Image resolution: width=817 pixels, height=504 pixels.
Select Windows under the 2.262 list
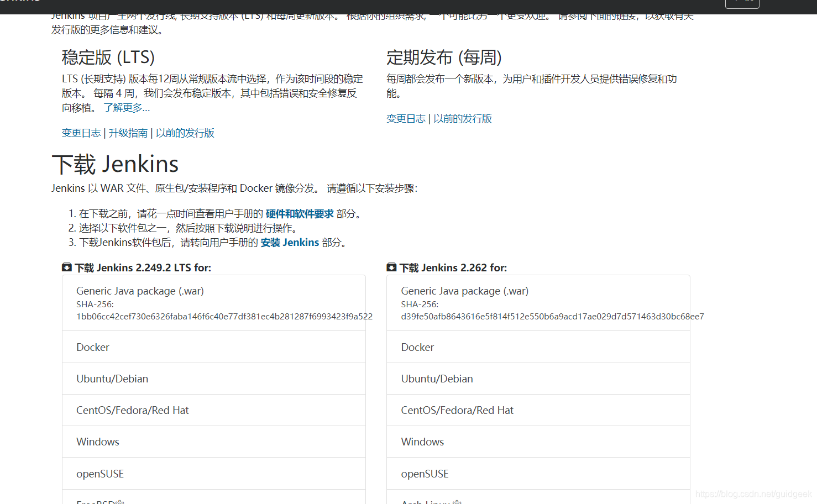click(538, 442)
